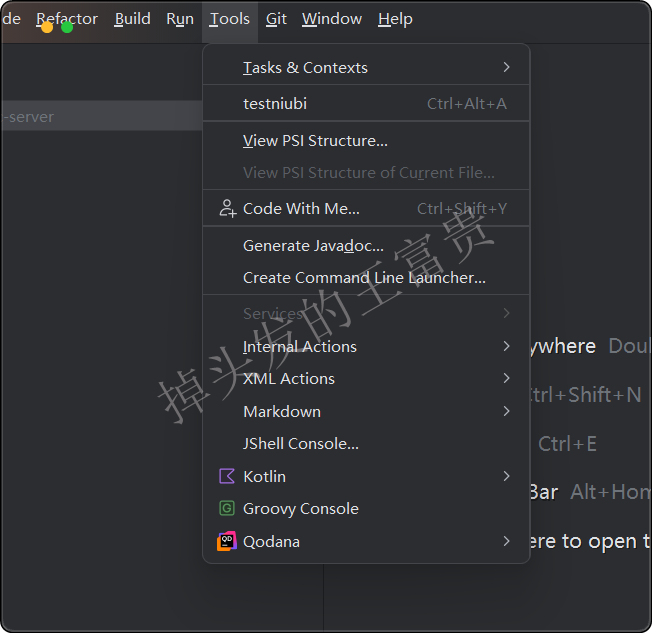Image resolution: width=652 pixels, height=633 pixels.
Task: Expand Internal Actions submenu arrow
Action: (x=506, y=346)
